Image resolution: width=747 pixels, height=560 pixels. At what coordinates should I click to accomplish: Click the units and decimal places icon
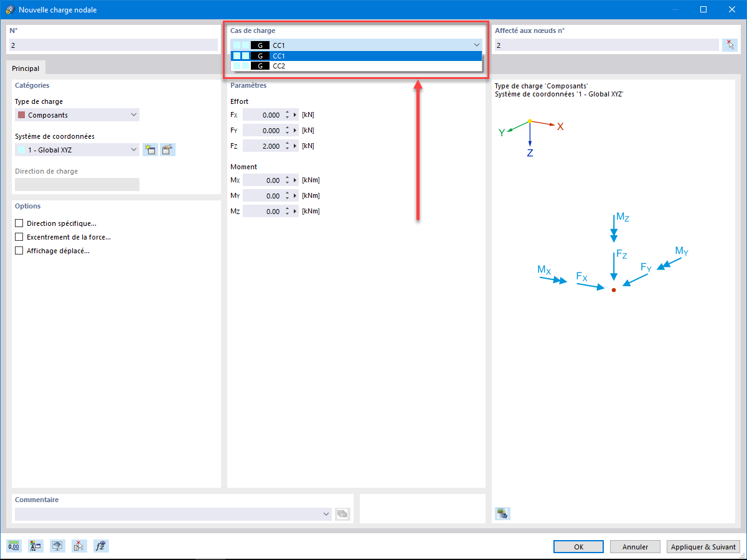(14, 546)
